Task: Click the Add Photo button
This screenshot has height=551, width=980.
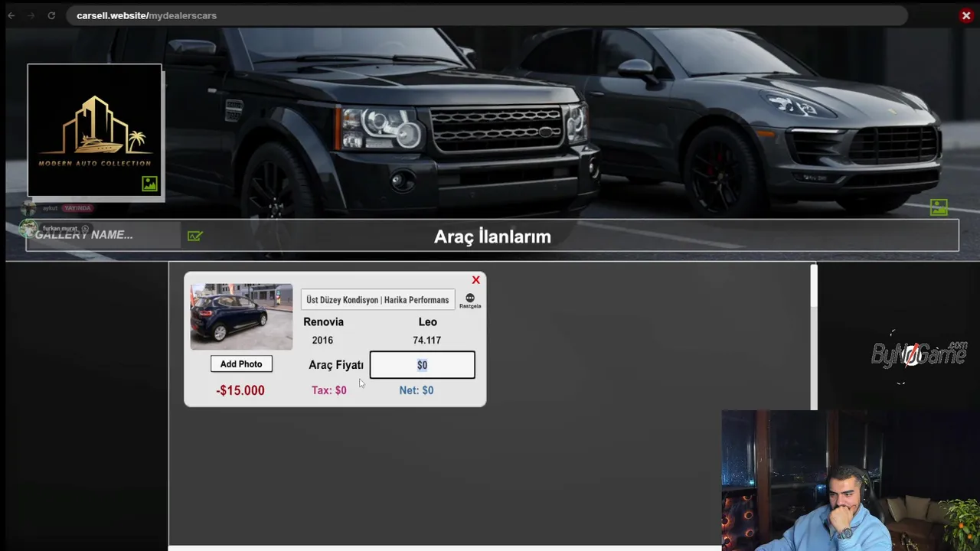Action: 241,364
